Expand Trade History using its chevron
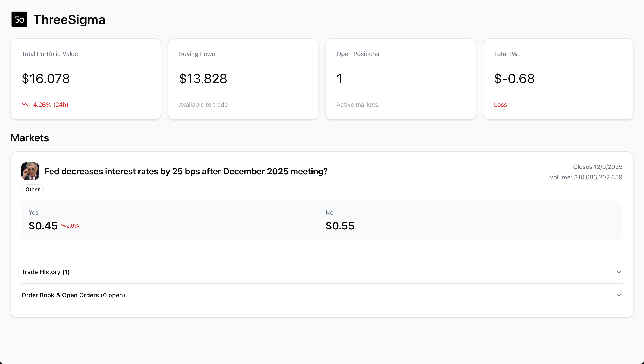This screenshot has height=364, width=644. (619, 272)
